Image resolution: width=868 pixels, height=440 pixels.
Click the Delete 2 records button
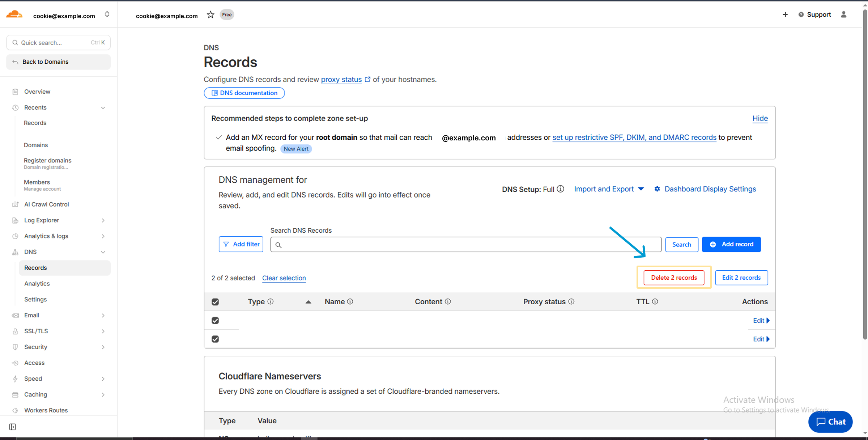point(674,278)
